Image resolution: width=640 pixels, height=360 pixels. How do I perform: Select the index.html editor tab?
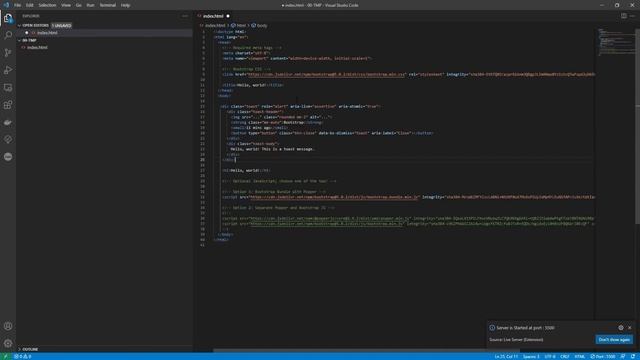213,16
